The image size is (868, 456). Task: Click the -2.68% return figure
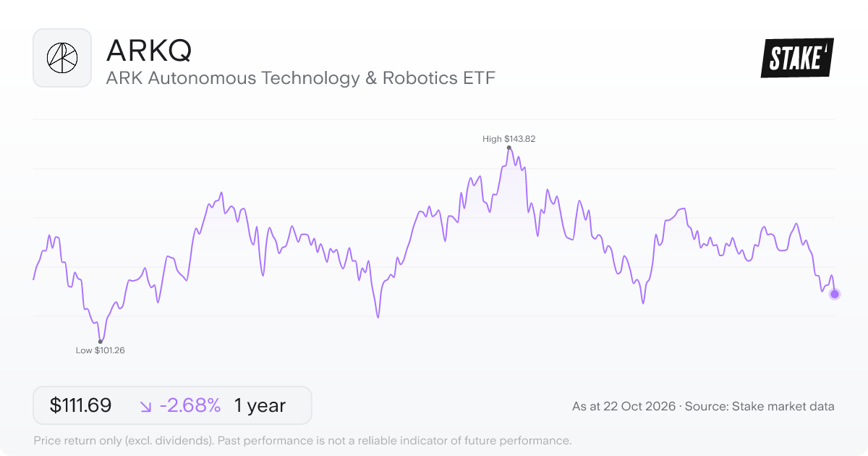tap(190, 405)
